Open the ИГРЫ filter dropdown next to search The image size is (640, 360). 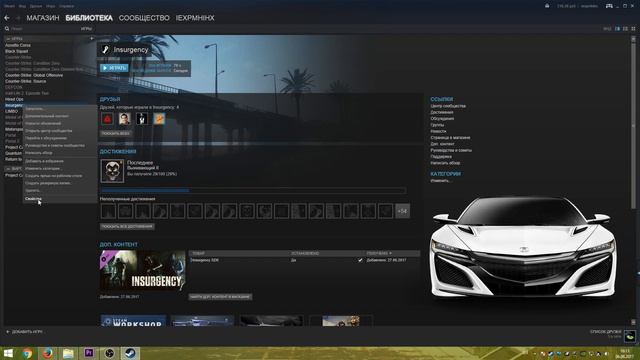pos(86,29)
